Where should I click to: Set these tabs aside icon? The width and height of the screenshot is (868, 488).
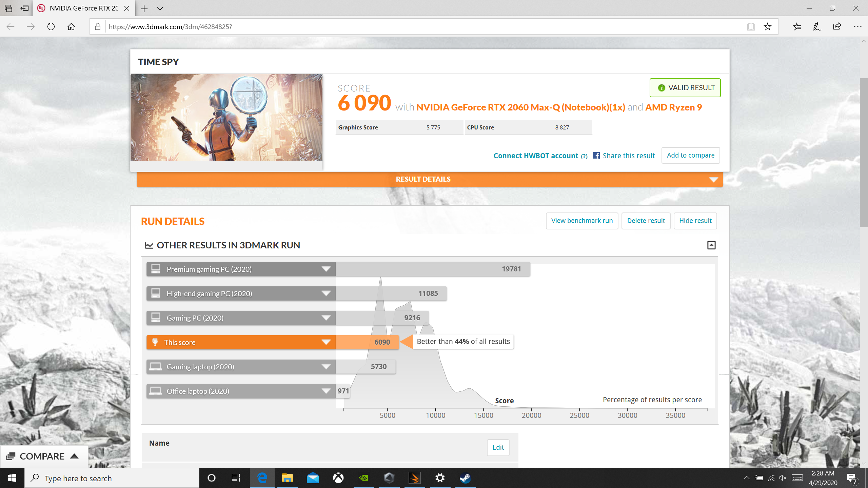coord(24,8)
